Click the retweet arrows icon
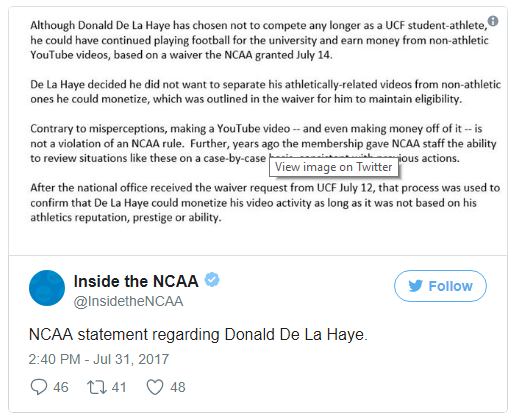The width and height of the screenshot is (518, 417). tap(97, 387)
